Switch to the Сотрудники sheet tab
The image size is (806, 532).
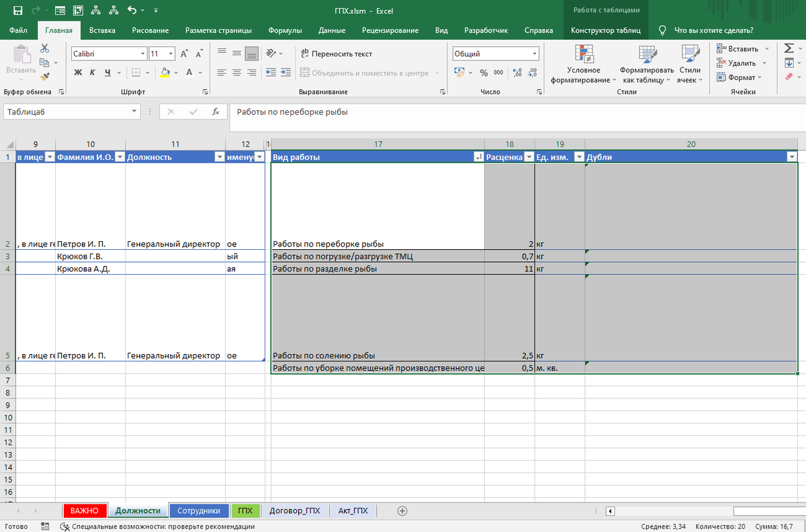click(199, 511)
